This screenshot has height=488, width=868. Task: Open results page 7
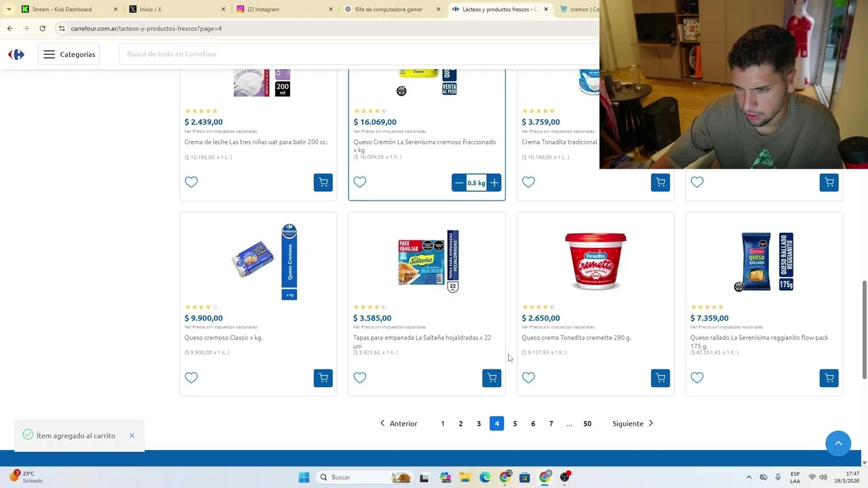[x=551, y=424]
